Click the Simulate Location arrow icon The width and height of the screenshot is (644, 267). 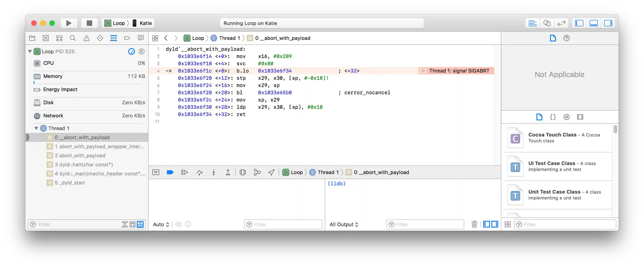point(271,172)
